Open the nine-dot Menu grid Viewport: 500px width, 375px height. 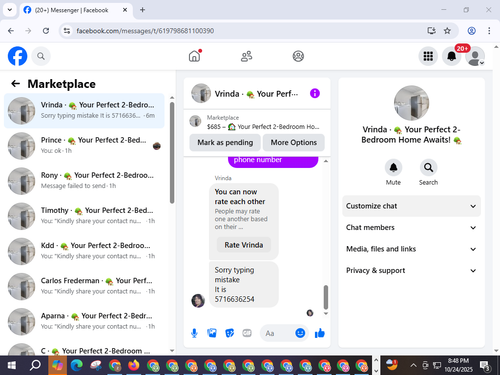click(428, 56)
